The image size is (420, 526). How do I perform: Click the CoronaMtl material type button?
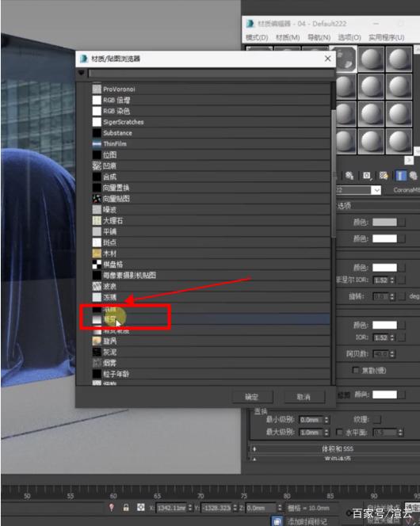[x=405, y=190]
